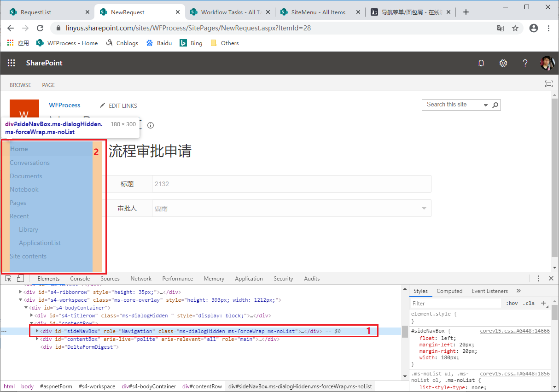Image resolution: width=559 pixels, height=392 pixels.
Task: Open the search scope dropdown arrow
Action: click(486, 105)
